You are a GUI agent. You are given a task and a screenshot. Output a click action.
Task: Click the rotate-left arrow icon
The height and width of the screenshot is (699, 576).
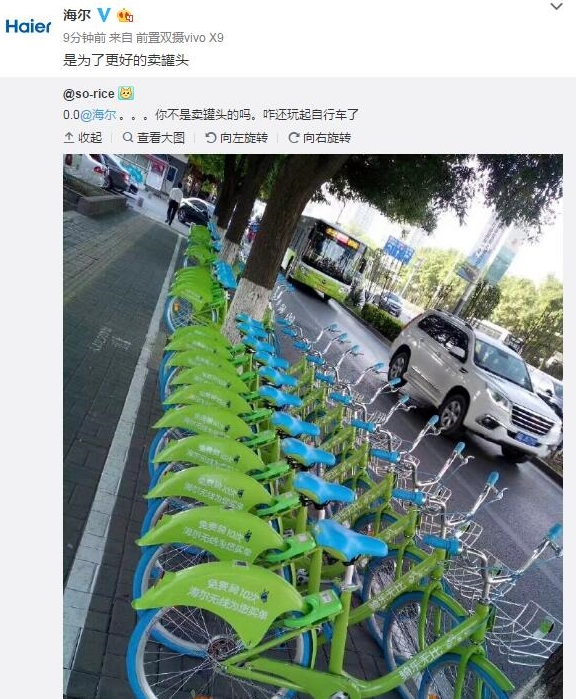tap(210, 137)
